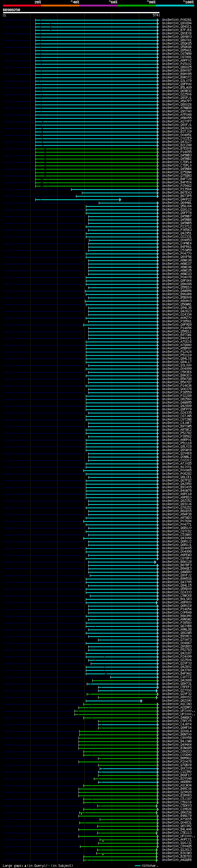
Task: Select the UniRef100_A6RBM0 label
Action: click(177, 782)
